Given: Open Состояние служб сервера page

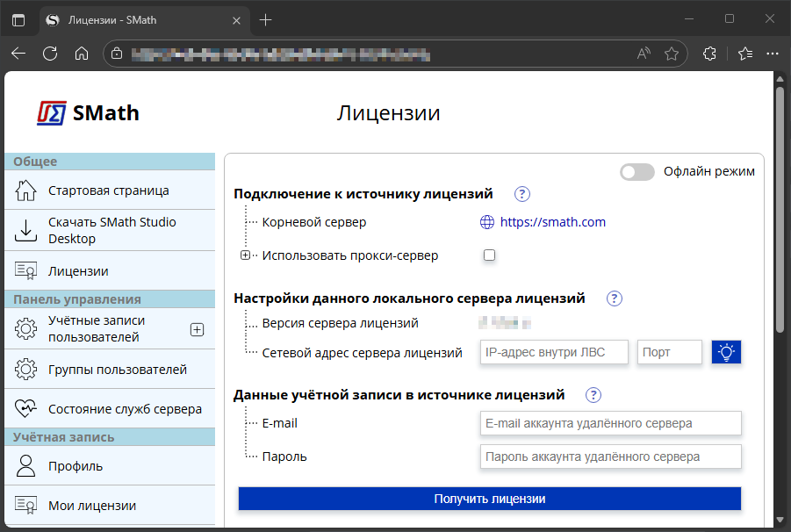Looking at the screenshot, I should point(125,409).
